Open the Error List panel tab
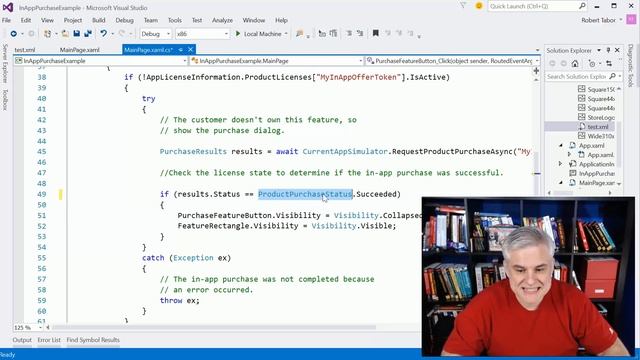Image resolution: width=640 pixels, height=360 pixels. (x=49, y=340)
